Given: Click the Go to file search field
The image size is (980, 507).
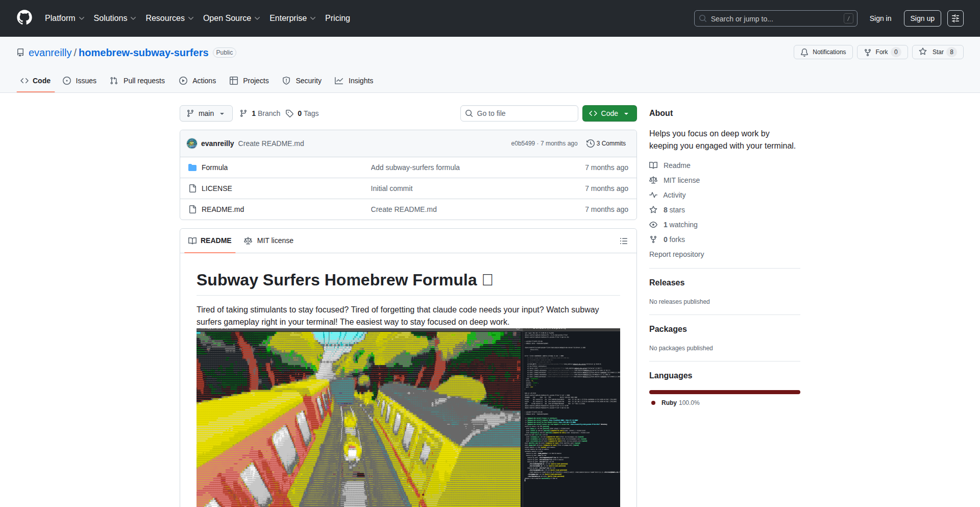Looking at the screenshot, I should pyautogui.click(x=519, y=113).
